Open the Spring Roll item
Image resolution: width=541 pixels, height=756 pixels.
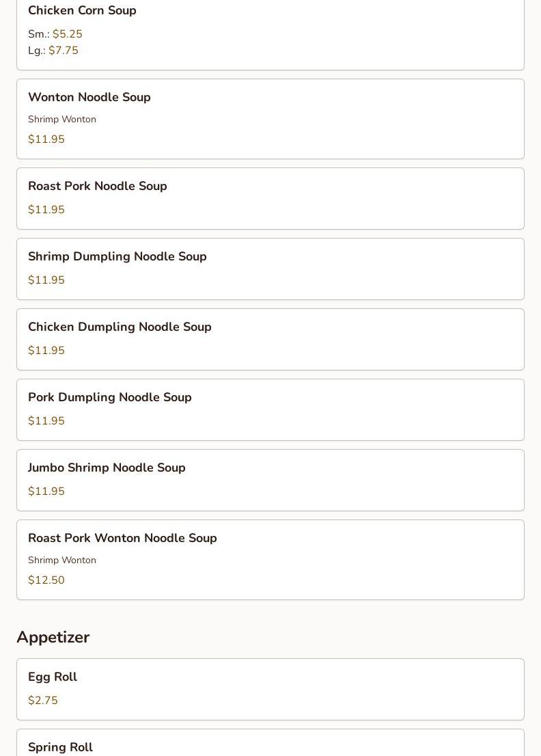(x=60, y=747)
